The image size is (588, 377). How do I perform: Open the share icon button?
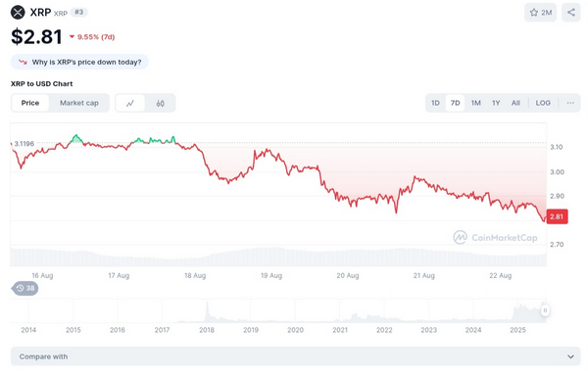(x=571, y=13)
